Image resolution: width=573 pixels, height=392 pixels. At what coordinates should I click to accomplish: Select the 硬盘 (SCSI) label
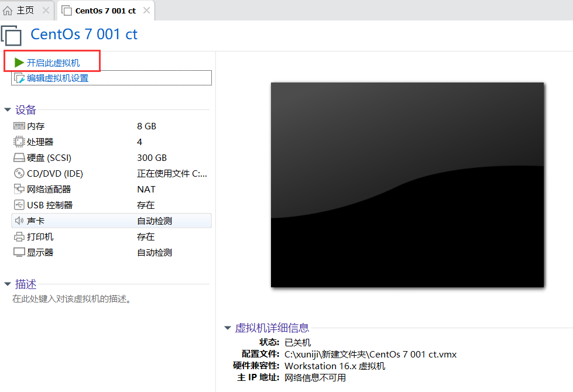(49, 157)
